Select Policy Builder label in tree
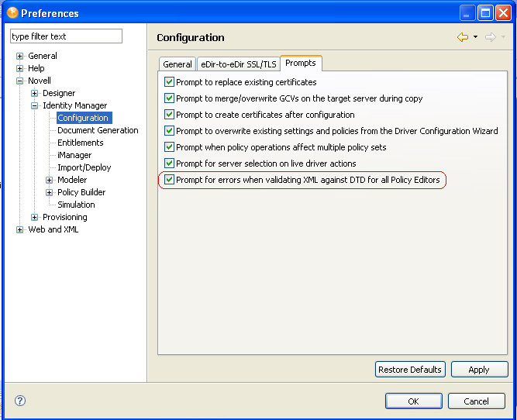Viewport: 517px width, 420px height. coord(81,192)
